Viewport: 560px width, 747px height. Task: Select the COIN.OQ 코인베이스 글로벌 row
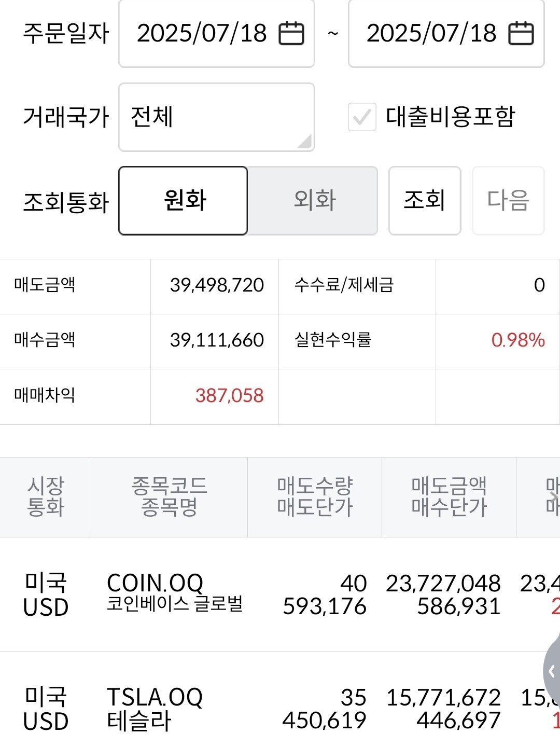[175, 594]
